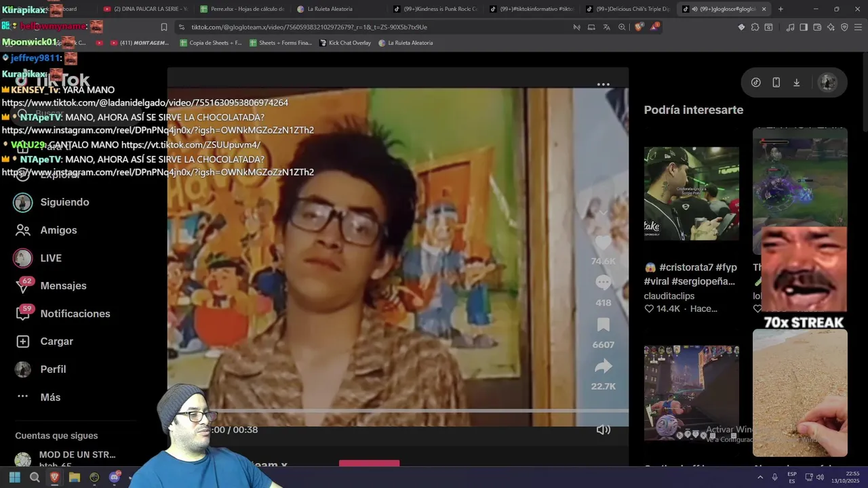Open Copia de Sheets bookmark
This screenshot has height=488, width=868.
(211, 43)
